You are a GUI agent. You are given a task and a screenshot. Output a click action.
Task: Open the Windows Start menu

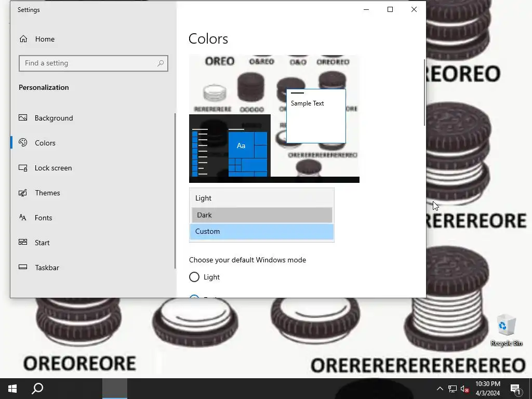coord(12,389)
